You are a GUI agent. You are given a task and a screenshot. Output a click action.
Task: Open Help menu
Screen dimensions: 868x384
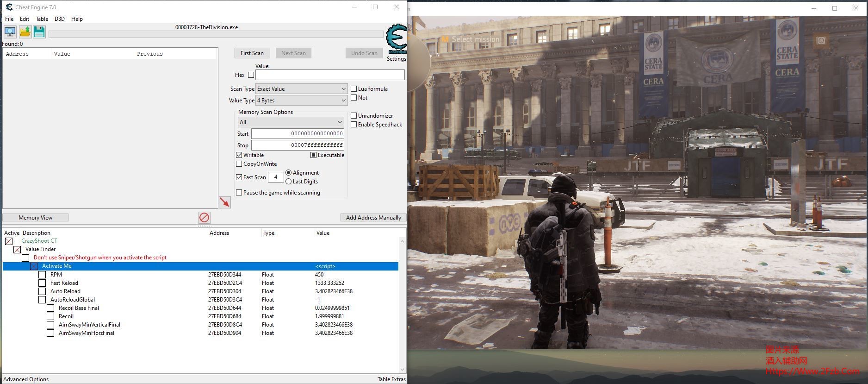click(77, 19)
